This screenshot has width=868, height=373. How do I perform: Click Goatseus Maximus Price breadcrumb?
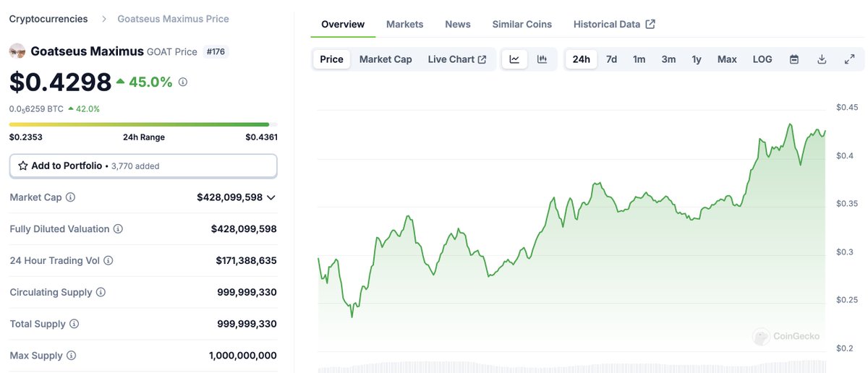click(x=174, y=19)
